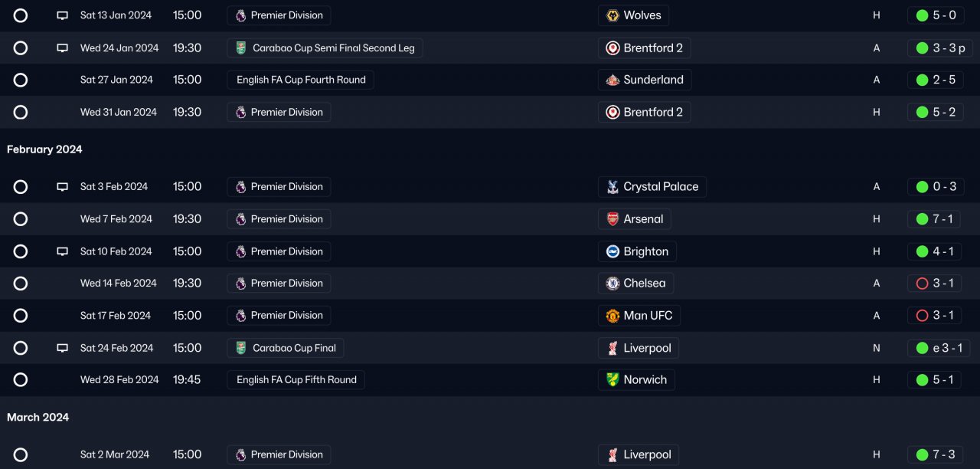Click the TV broadcast icon for Wed 24 Jan

[x=63, y=48]
